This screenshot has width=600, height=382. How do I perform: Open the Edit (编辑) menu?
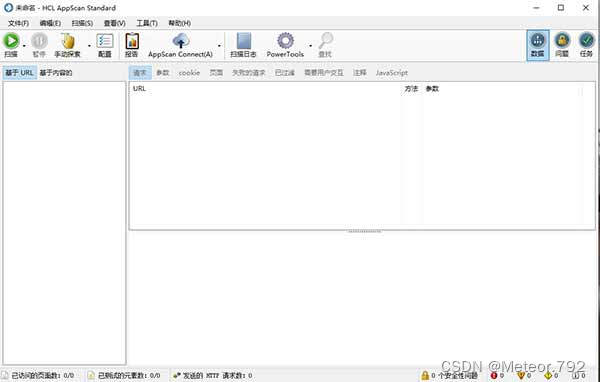(x=50, y=23)
